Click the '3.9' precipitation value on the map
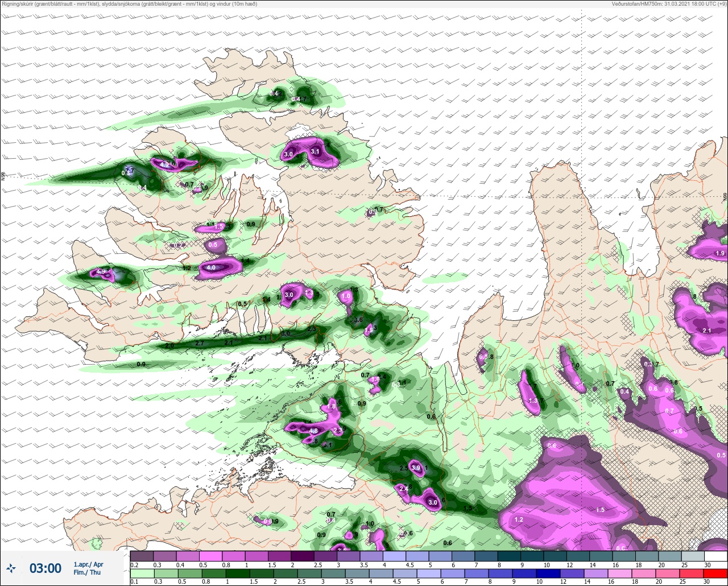728x586 pixels. (x=416, y=468)
